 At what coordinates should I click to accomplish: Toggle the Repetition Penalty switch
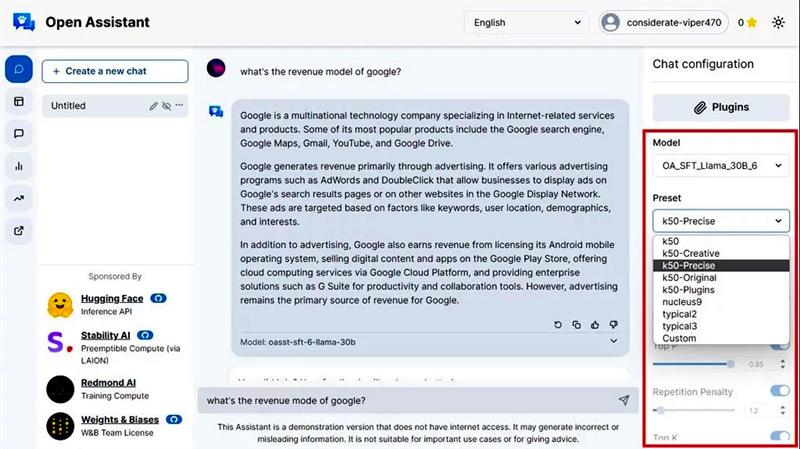[x=780, y=391]
